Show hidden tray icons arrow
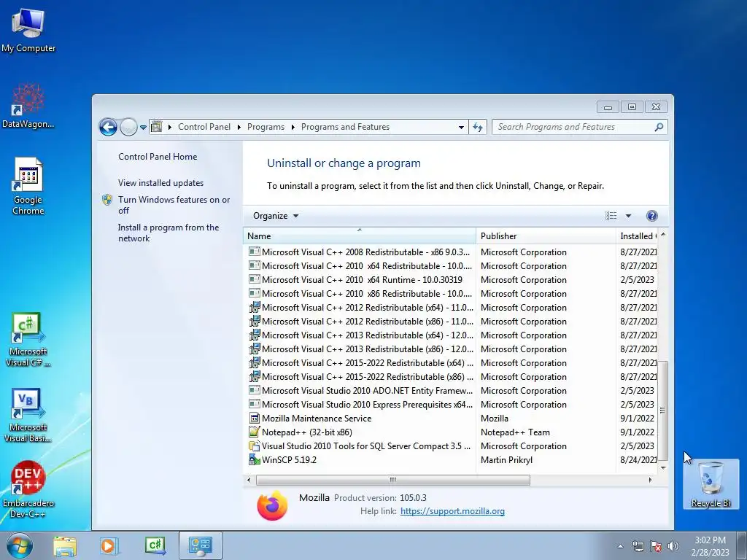This screenshot has width=747, height=560. point(620,546)
